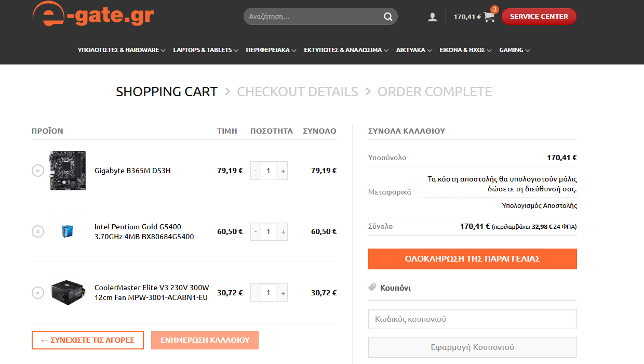The image size is (644, 364).
Task: Open the e-gate.gr logo homepage
Action: 93,14
